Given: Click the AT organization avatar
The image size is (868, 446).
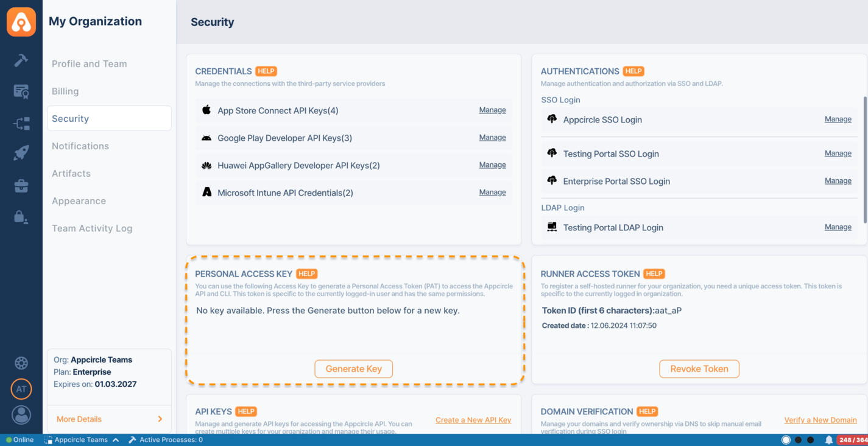Looking at the screenshot, I should pos(21,389).
